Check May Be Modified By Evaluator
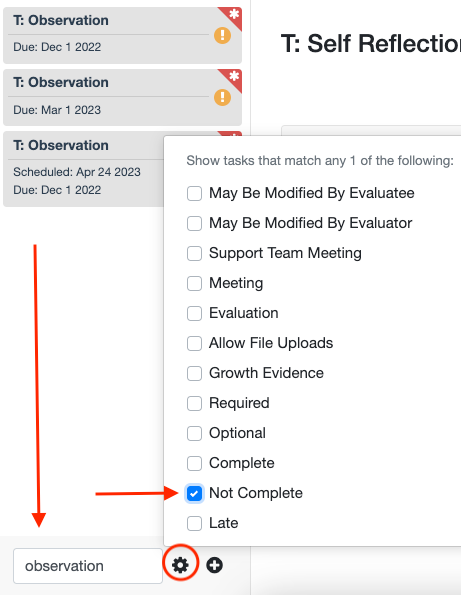Viewport: 461px width, 595px height. pos(194,224)
